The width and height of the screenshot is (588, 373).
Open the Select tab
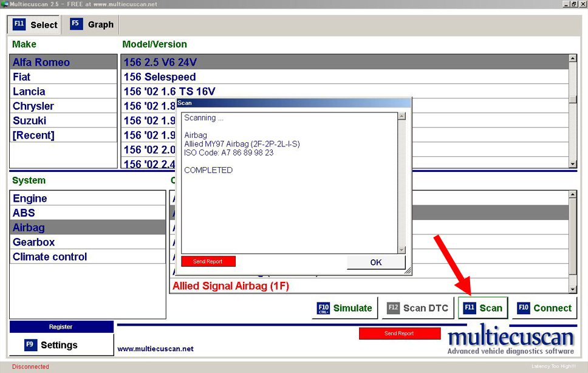tap(34, 25)
